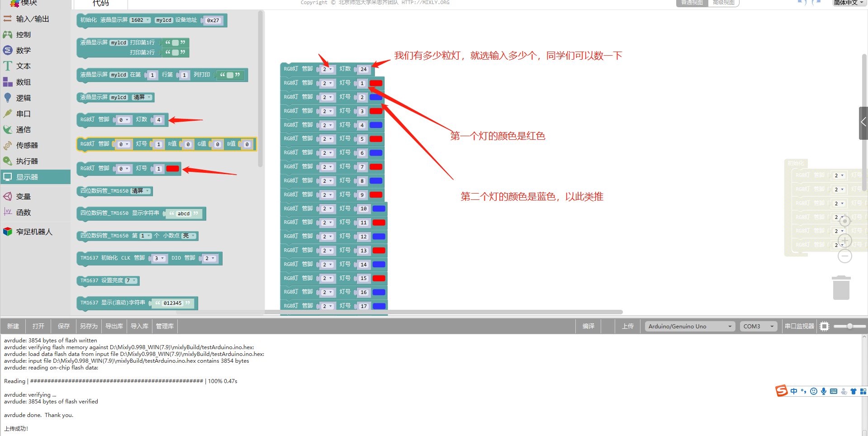Viewport: 868px width, 436px height.
Task: Open the 串口监视器 serial monitor
Action: click(799, 326)
